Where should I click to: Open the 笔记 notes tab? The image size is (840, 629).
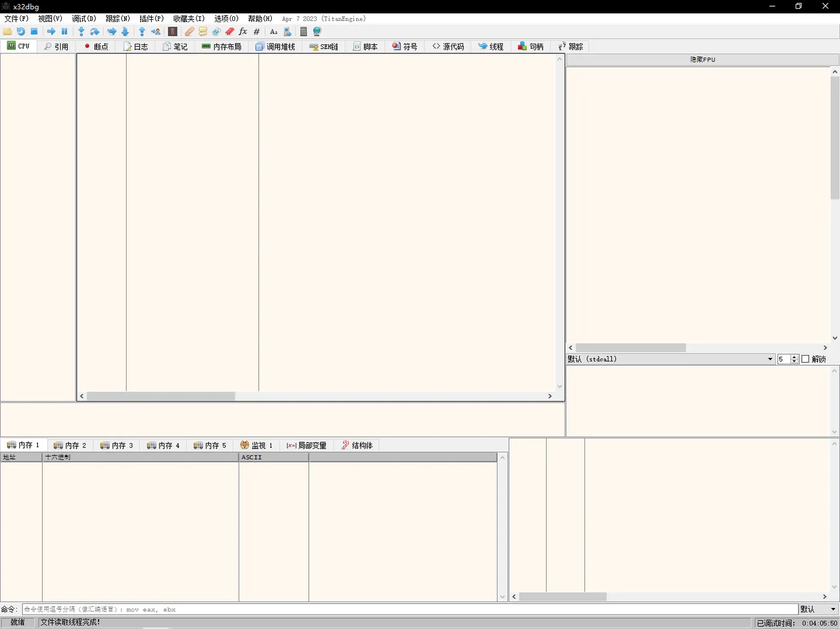(175, 46)
